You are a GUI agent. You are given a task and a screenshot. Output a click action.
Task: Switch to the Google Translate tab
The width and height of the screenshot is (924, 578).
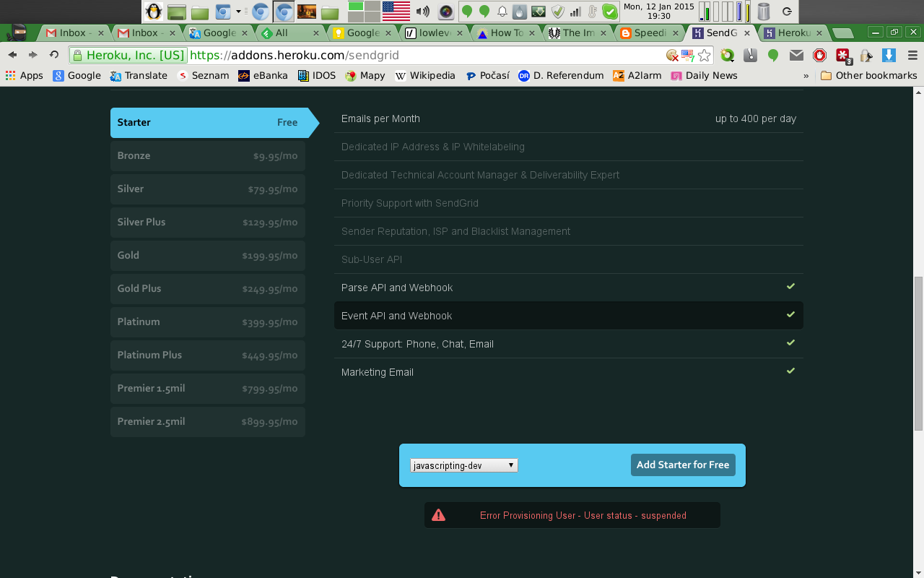[219, 33]
